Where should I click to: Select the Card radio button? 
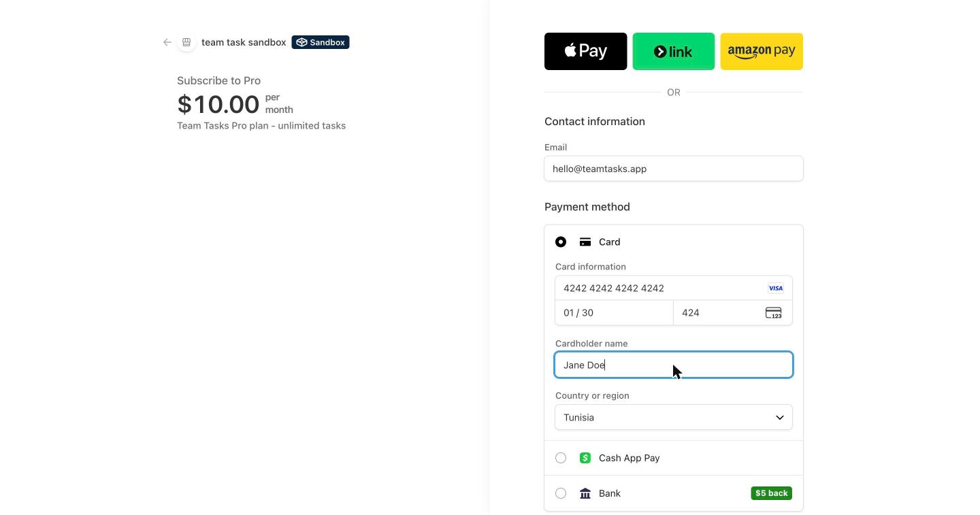(x=561, y=242)
